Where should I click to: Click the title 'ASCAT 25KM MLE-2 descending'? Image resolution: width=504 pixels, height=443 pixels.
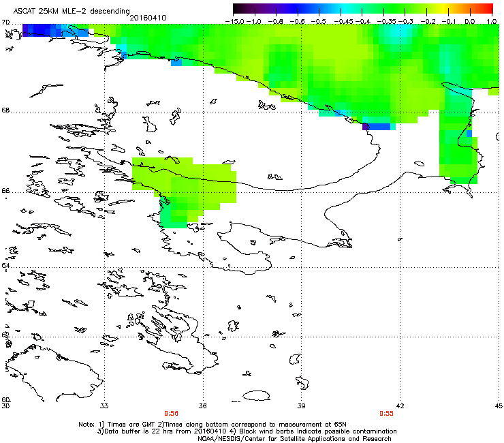[x=72, y=11]
